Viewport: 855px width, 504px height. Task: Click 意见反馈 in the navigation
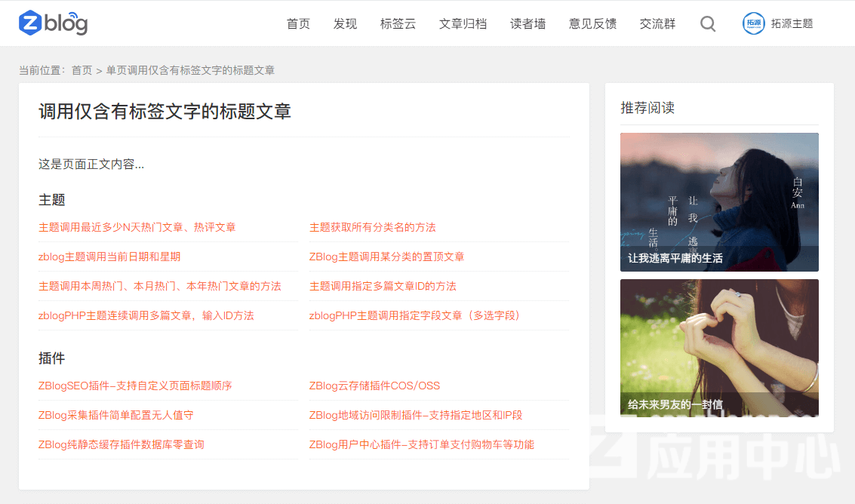pyautogui.click(x=592, y=24)
